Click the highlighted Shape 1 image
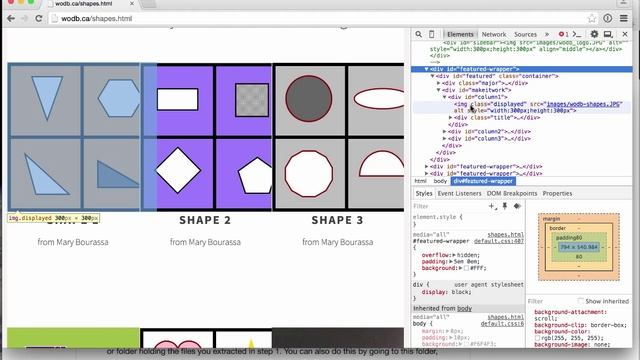Viewport: 640px width, 360px height. 74,137
